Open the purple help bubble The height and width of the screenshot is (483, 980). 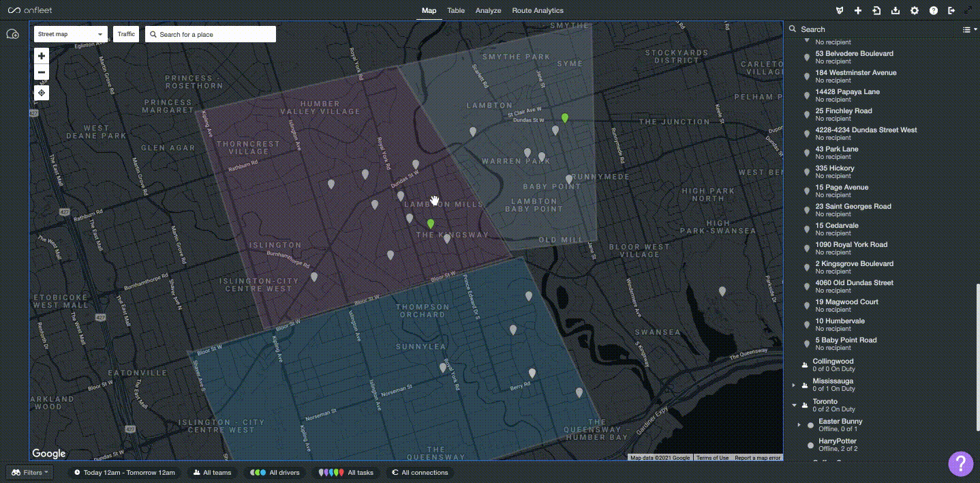click(x=960, y=464)
